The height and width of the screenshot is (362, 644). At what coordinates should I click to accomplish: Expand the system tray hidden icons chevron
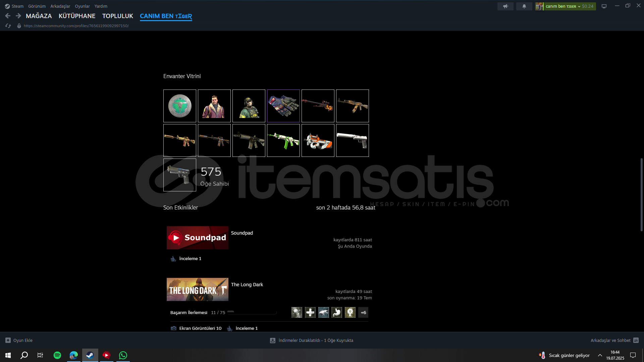pyautogui.click(x=600, y=355)
